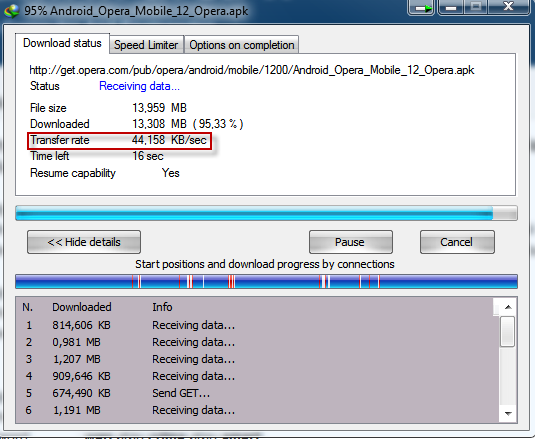Cancel the download
Viewport: 535px width, 439px height.
click(x=457, y=242)
